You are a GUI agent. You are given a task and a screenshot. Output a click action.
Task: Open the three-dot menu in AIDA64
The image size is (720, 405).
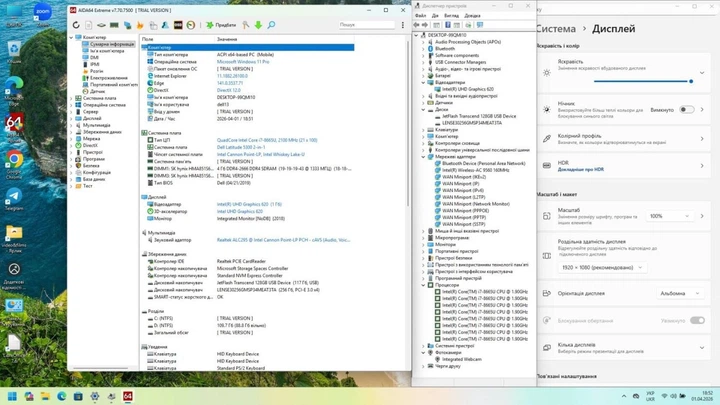pyautogui.click(x=403, y=25)
